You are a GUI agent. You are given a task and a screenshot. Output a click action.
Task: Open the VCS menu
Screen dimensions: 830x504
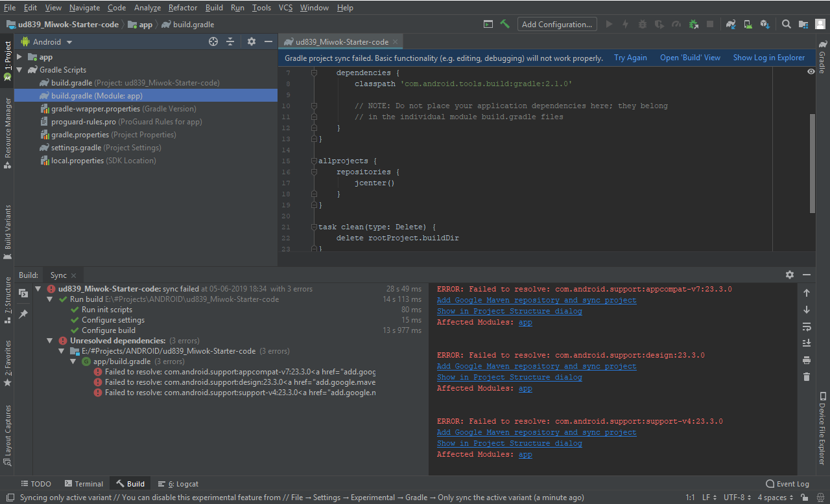(285, 8)
